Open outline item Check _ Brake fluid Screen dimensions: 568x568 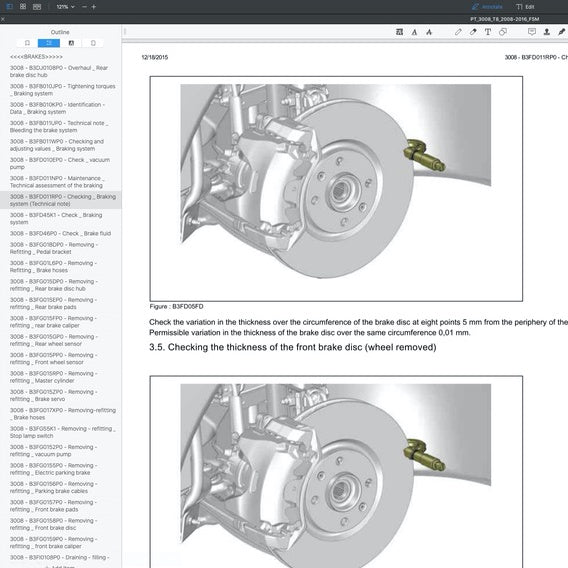tap(60, 233)
